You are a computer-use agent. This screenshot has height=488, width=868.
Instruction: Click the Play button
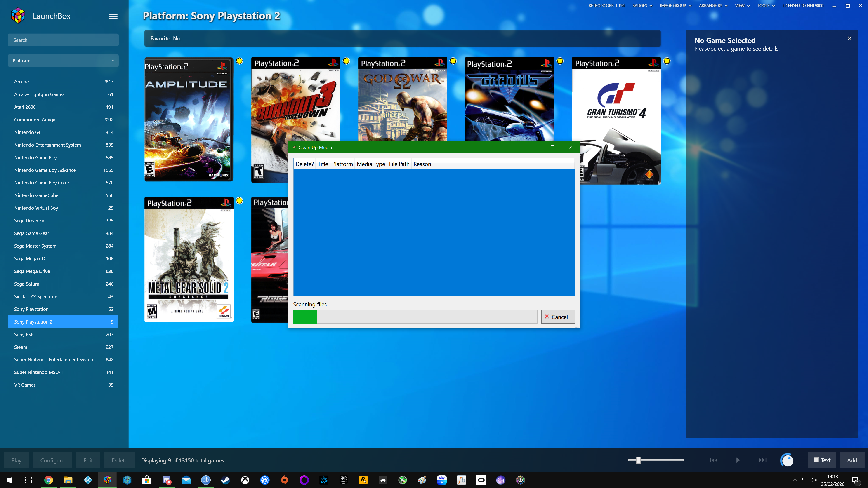point(16,460)
